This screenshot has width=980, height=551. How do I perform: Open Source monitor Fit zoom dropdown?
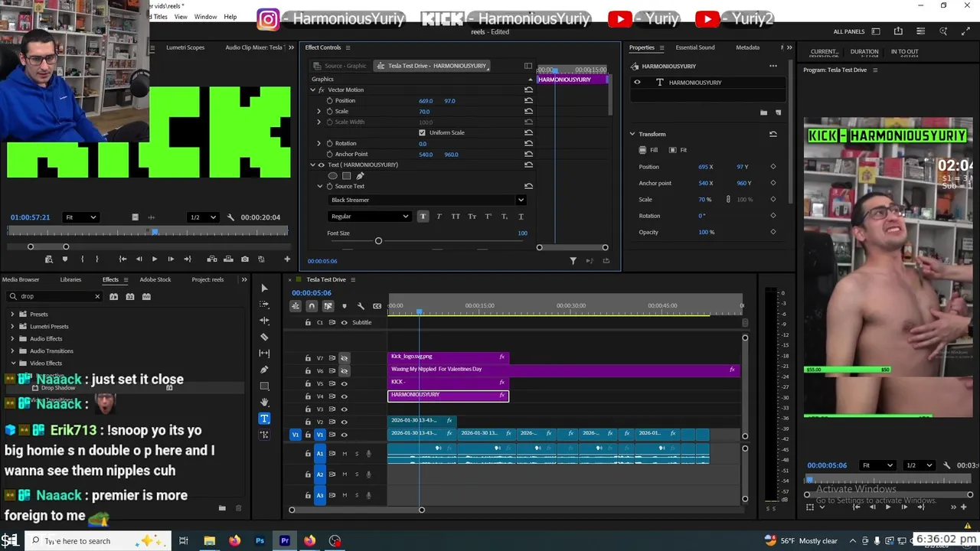[x=80, y=217]
